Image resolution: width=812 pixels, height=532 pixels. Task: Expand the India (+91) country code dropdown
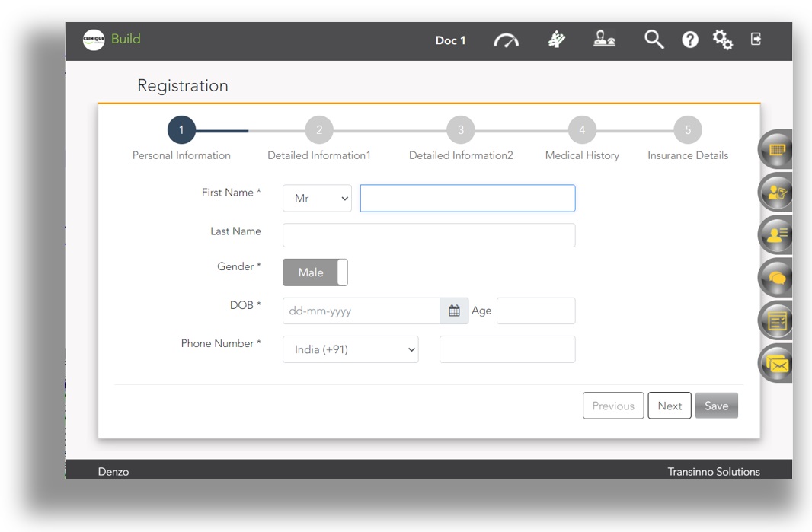tap(350, 349)
